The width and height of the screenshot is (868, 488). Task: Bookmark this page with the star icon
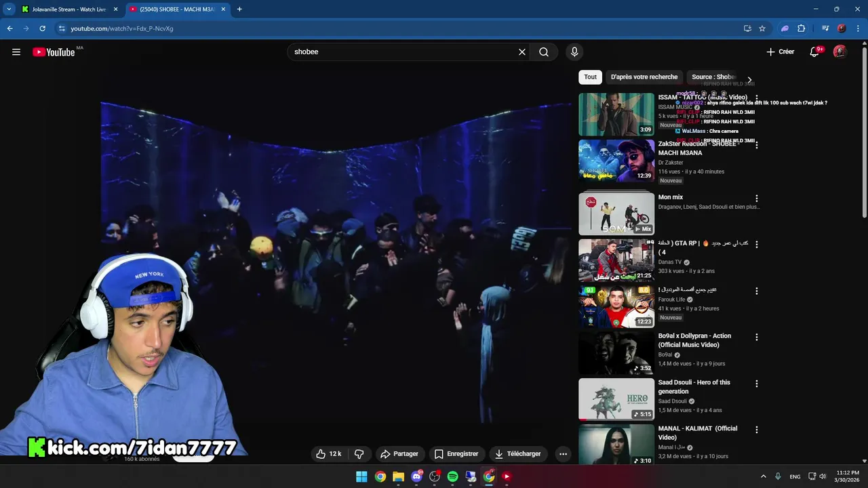pos(762,28)
